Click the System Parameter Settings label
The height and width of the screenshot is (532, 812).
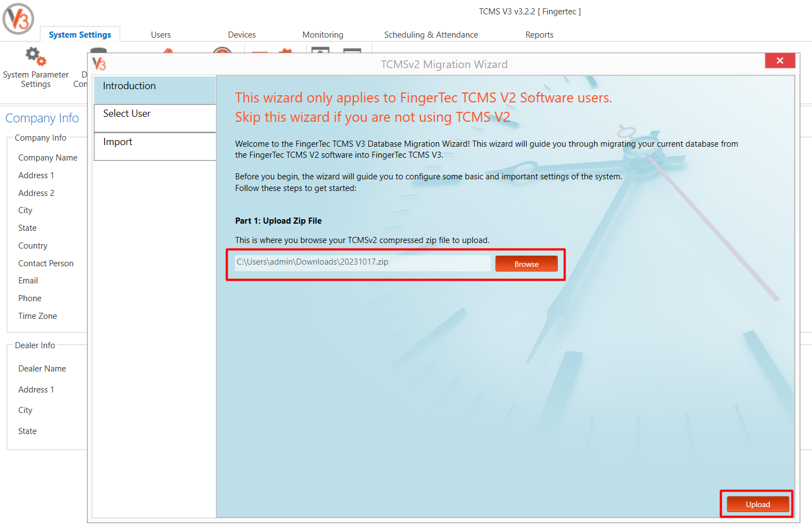pos(35,79)
